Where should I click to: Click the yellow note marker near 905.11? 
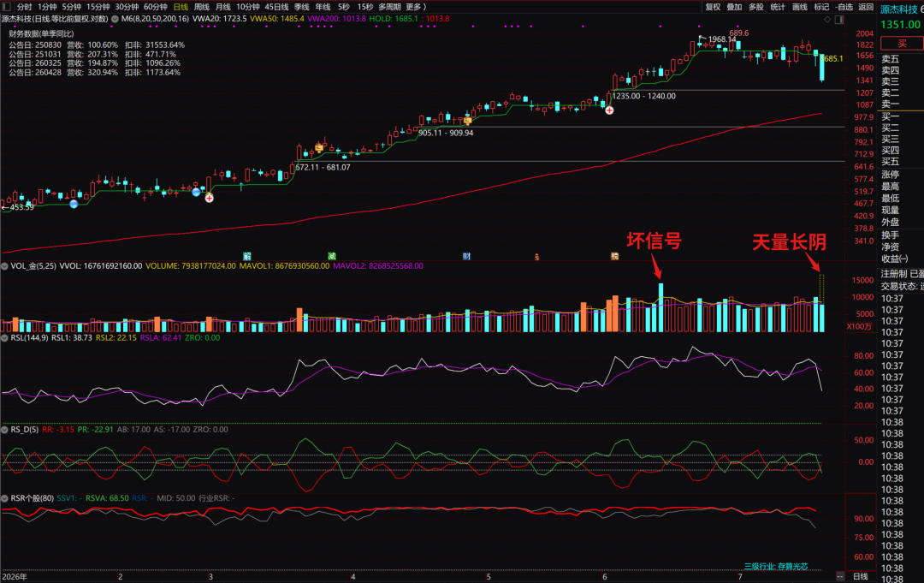tap(467, 121)
